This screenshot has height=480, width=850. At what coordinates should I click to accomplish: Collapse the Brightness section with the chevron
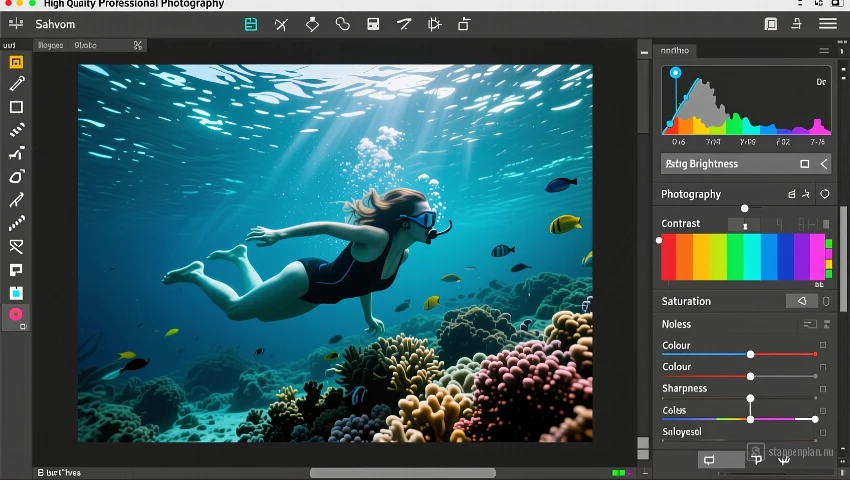(823, 164)
